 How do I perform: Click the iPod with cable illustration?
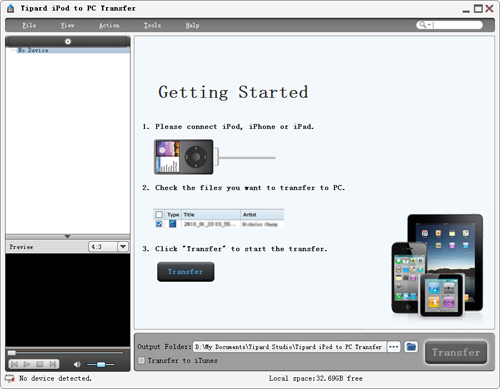click(215, 157)
